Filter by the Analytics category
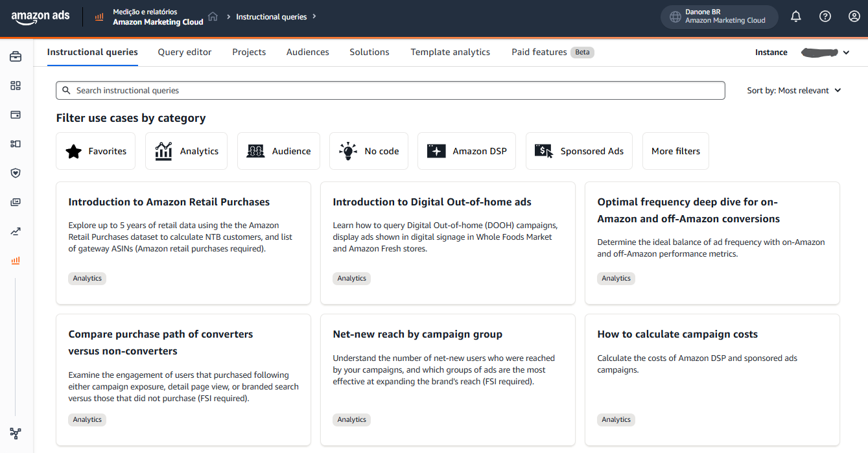868x453 pixels. (x=187, y=151)
